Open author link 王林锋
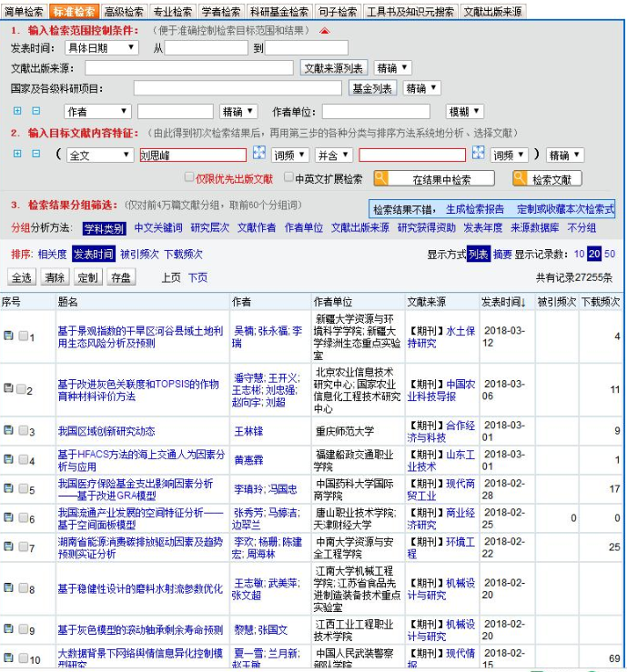This screenshot has width=627, height=672. pyautogui.click(x=248, y=431)
